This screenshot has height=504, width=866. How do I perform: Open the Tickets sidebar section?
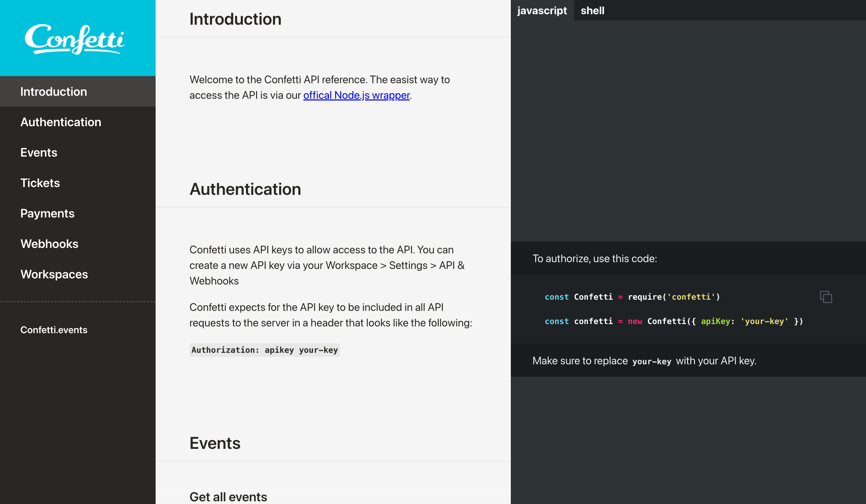pyautogui.click(x=78, y=183)
